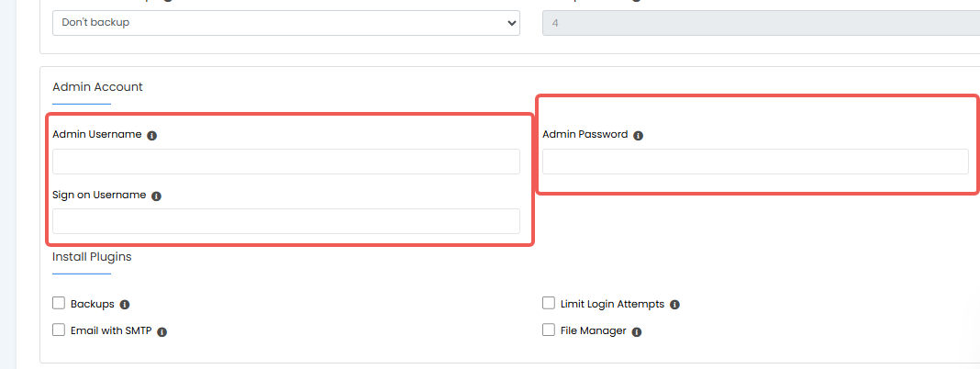
Task: Tick the Email with SMTP checkbox
Action: point(59,330)
